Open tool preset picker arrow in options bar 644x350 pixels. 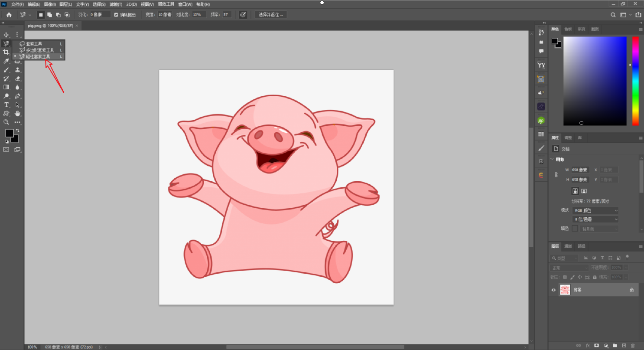(x=30, y=15)
